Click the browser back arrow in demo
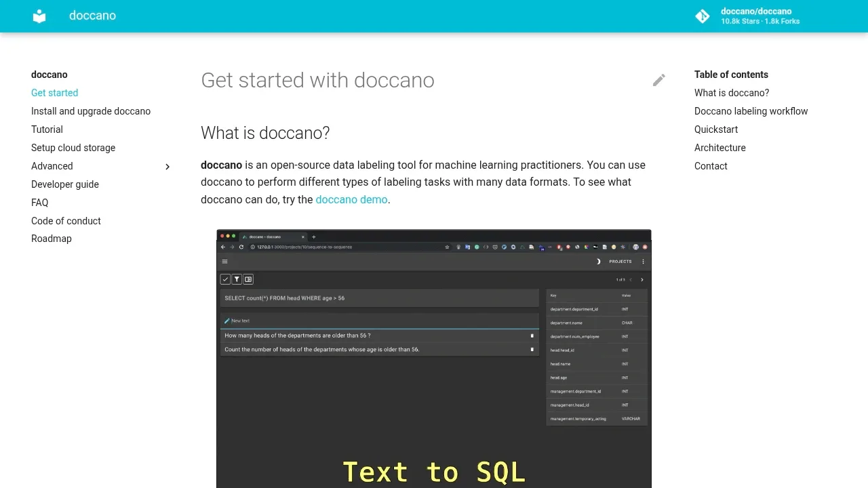868x488 pixels. coord(223,247)
